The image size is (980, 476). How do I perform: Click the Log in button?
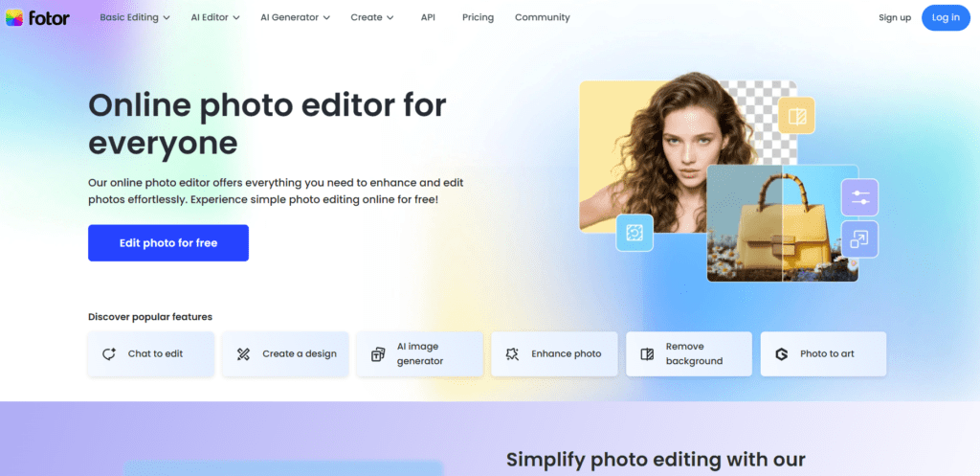(x=946, y=17)
